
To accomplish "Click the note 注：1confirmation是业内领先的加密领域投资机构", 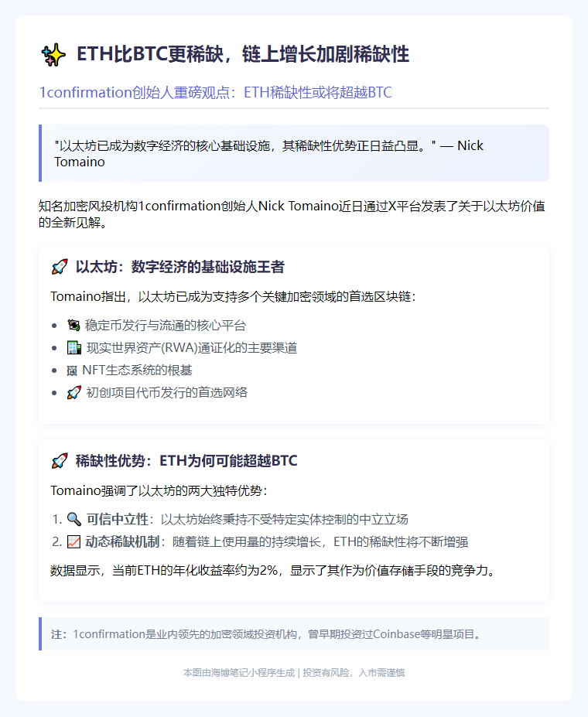I will click(267, 634).
